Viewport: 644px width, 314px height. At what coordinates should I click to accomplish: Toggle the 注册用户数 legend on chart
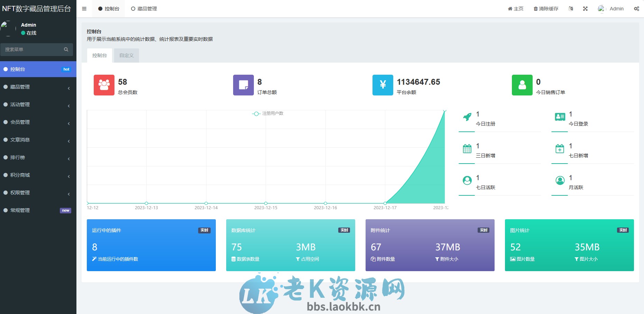[x=268, y=113]
